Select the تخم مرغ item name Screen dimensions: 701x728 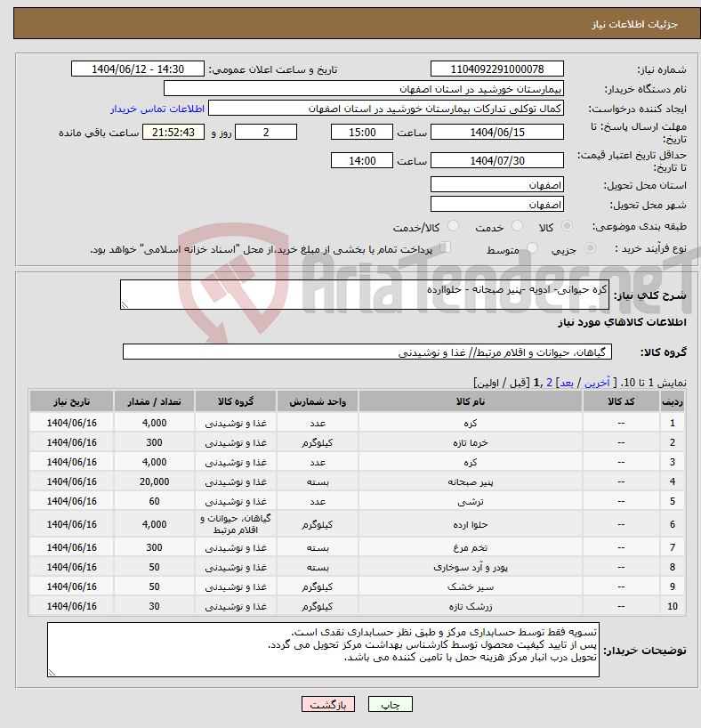pos(471,548)
